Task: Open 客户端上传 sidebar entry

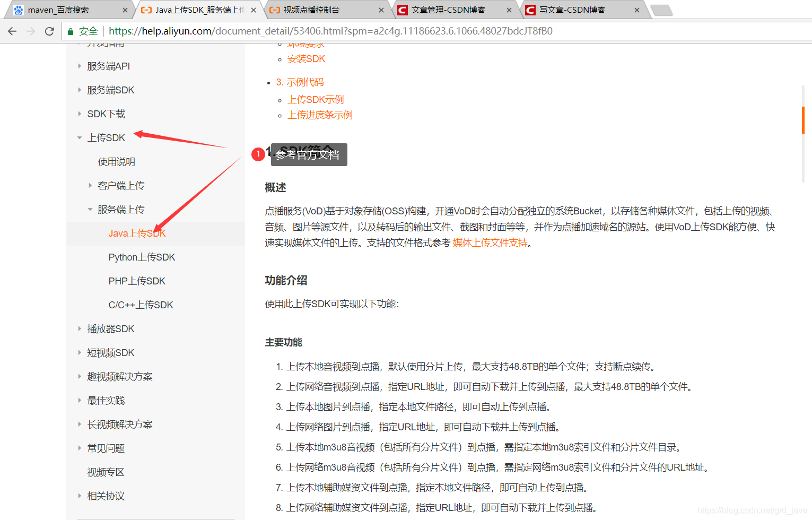Action: [x=121, y=186]
